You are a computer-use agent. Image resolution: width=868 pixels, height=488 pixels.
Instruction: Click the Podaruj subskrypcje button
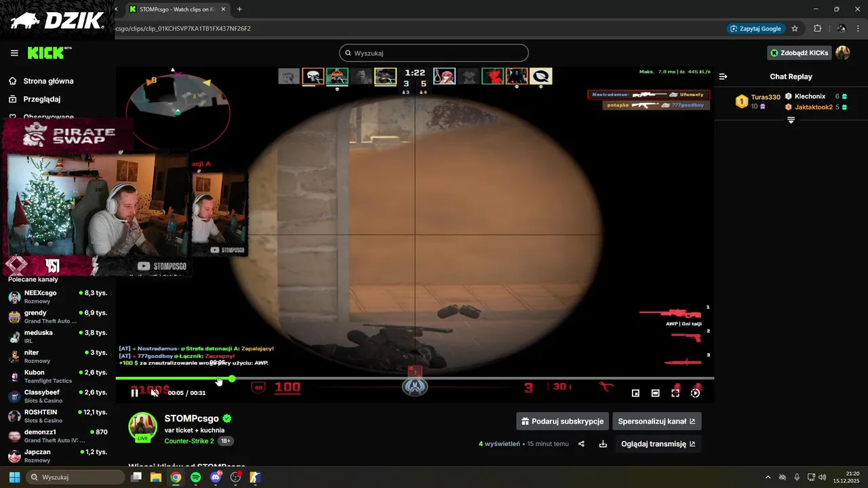tap(561, 421)
